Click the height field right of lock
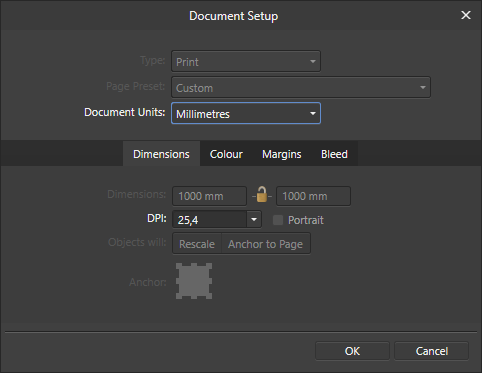482x373 pixels. (x=313, y=196)
